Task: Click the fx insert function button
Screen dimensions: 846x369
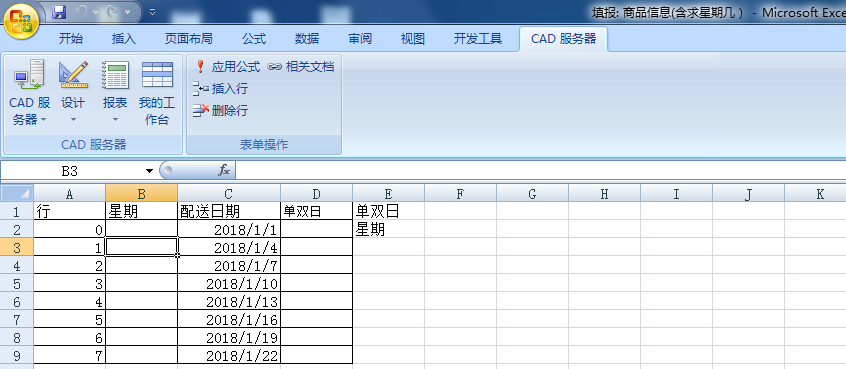Action: pyautogui.click(x=224, y=171)
